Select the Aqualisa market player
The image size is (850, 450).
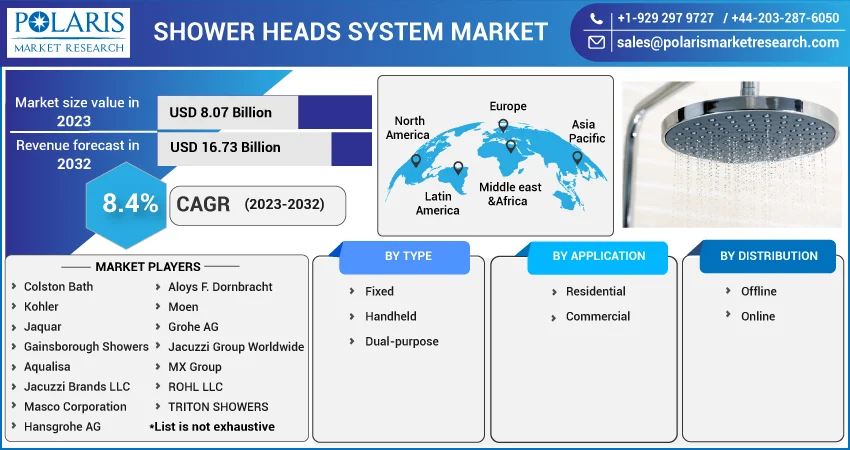pyautogui.click(x=47, y=367)
